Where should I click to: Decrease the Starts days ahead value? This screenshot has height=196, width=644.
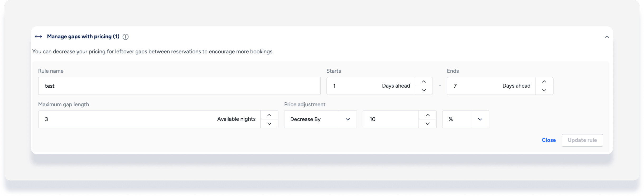coord(424,90)
